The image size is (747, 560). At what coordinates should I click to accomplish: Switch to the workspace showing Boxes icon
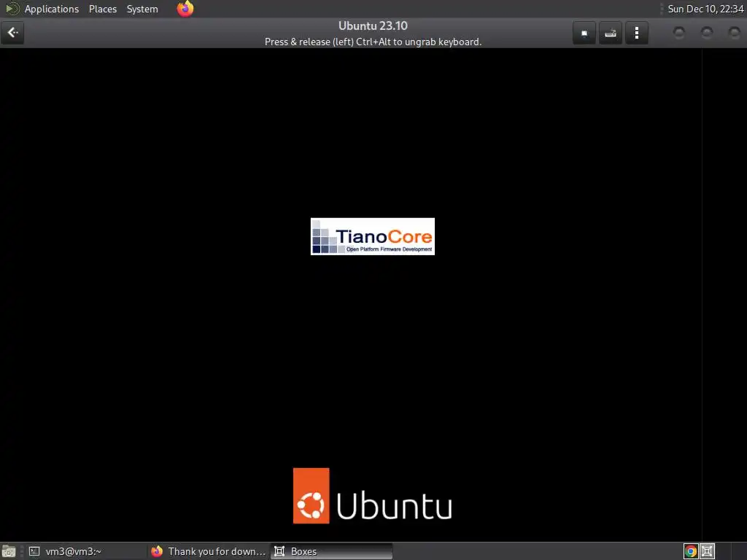707,551
